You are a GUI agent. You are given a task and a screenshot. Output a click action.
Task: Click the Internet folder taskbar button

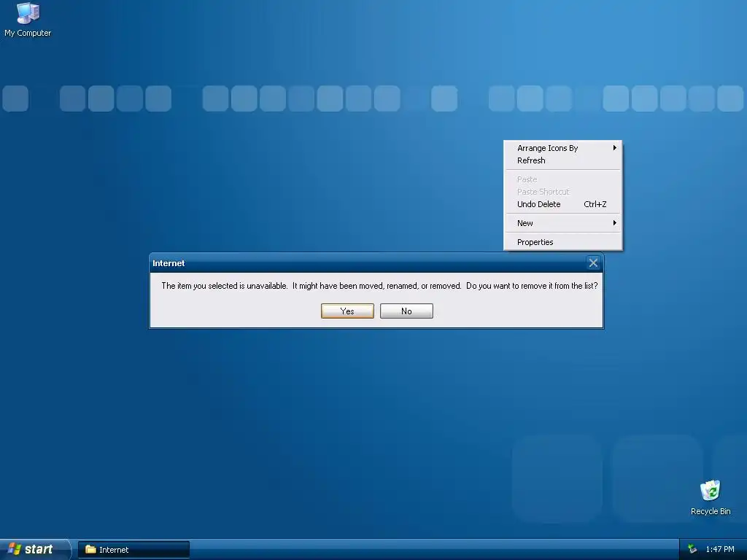(134, 550)
